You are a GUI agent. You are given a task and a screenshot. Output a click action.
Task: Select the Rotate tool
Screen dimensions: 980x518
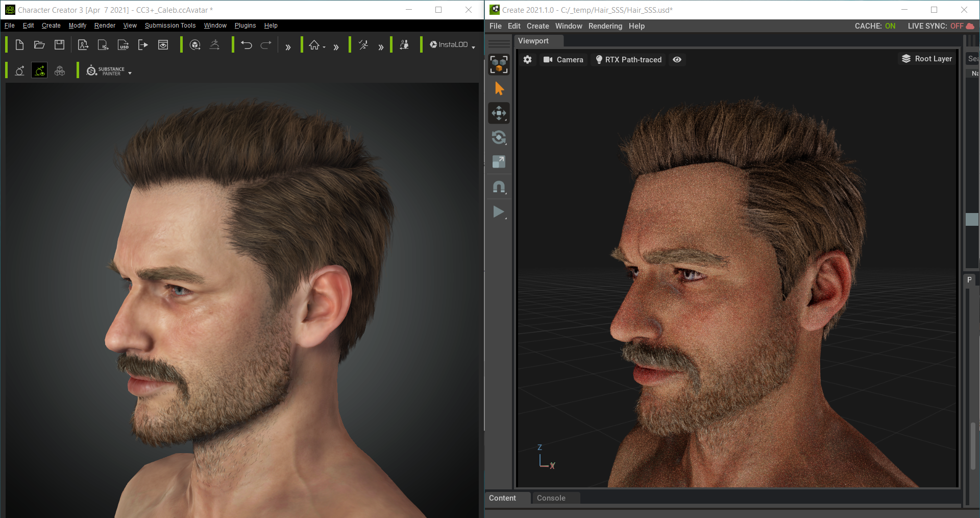point(499,137)
